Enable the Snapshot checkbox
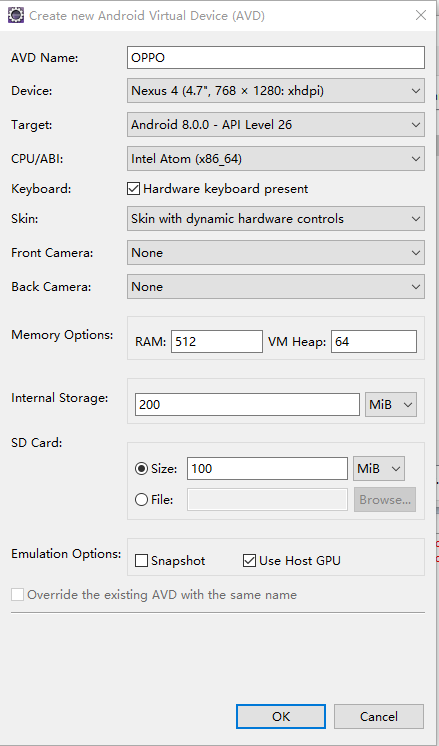 [141, 560]
